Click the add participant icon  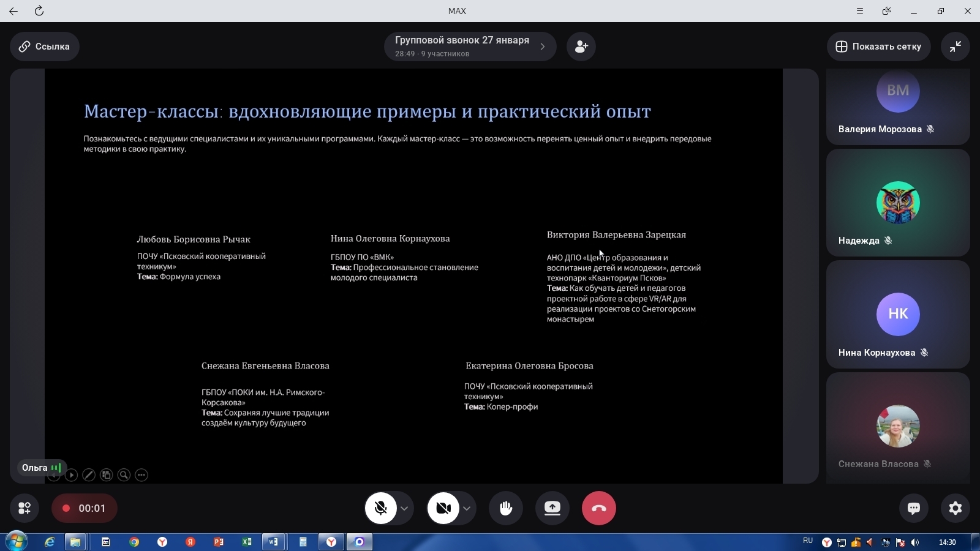(x=581, y=47)
